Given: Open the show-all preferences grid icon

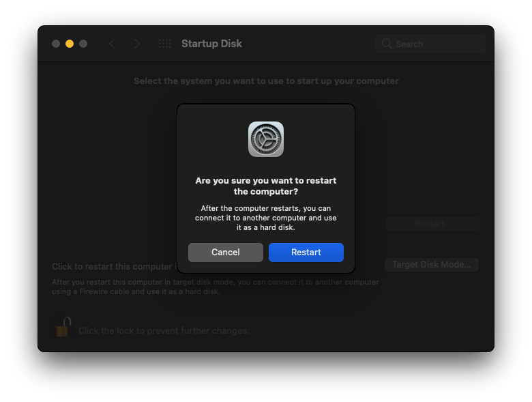Looking at the screenshot, I should click(164, 44).
